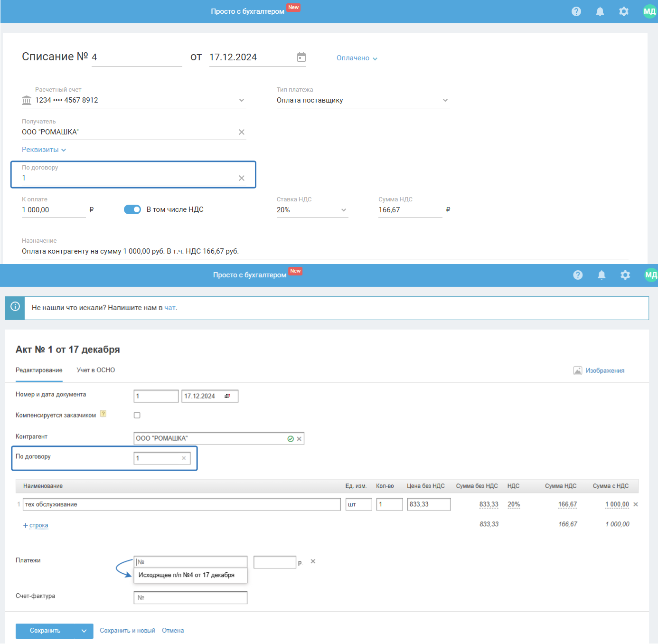Viewport: 658px width, 644px height.
Task: Toggle the В том числе НДС switch
Action: 132,209
